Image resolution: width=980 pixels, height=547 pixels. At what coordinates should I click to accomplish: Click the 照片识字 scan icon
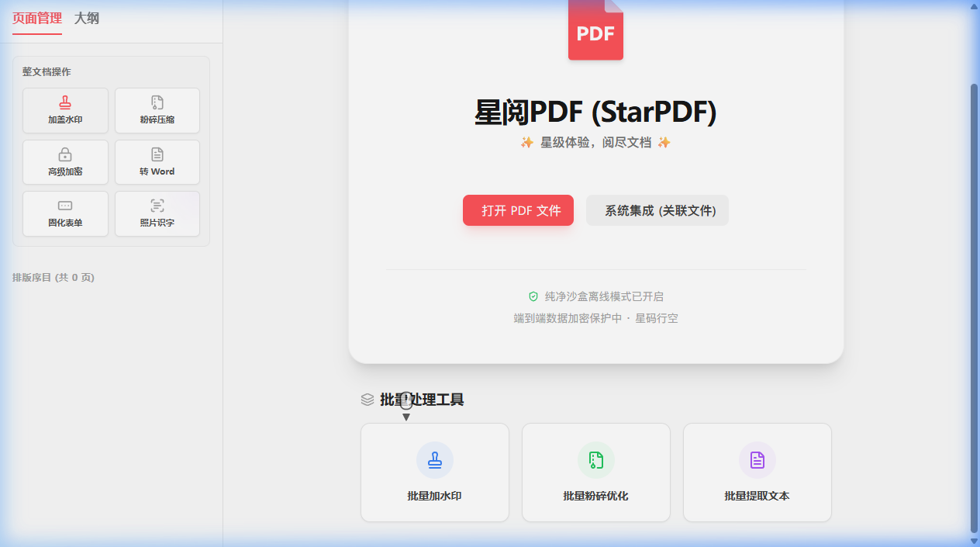(x=157, y=206)
